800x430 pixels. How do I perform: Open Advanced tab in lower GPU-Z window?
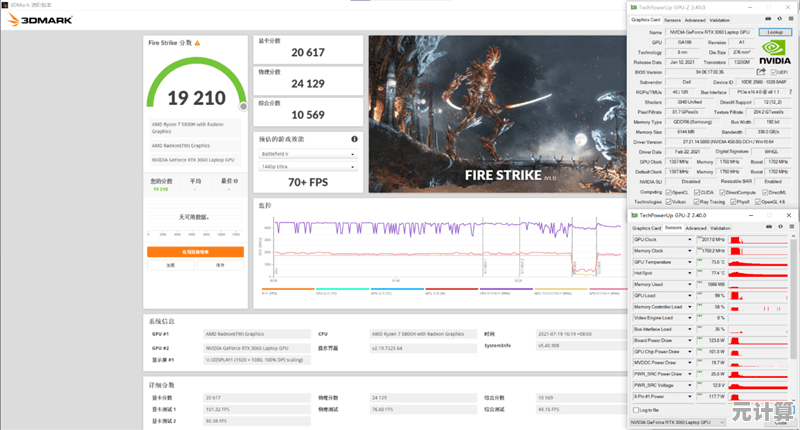(x=696, y=228)
